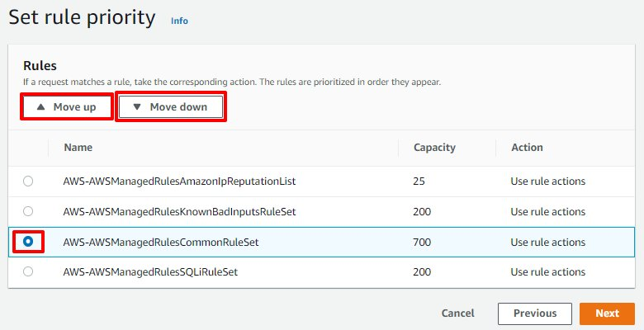Click Use rule actions in SQLiRuleSet row
This screenshot has width=644, height=330.
tap(547, 271)
